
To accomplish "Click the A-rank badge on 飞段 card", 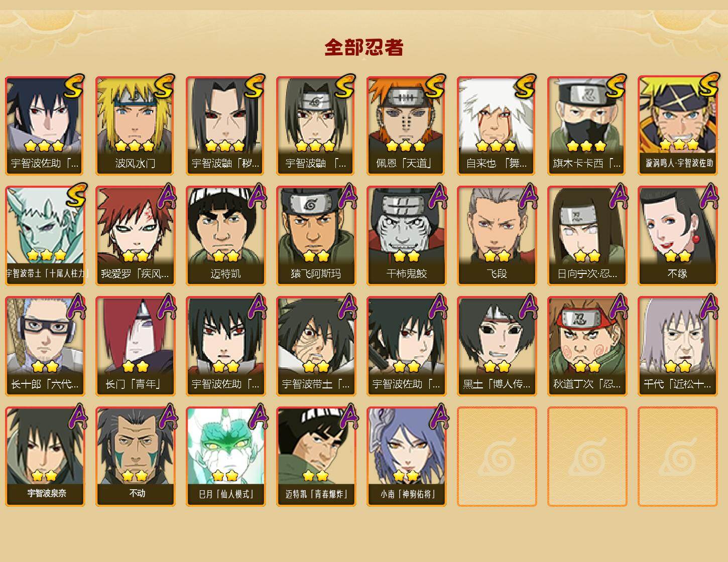I will (528, 196).
